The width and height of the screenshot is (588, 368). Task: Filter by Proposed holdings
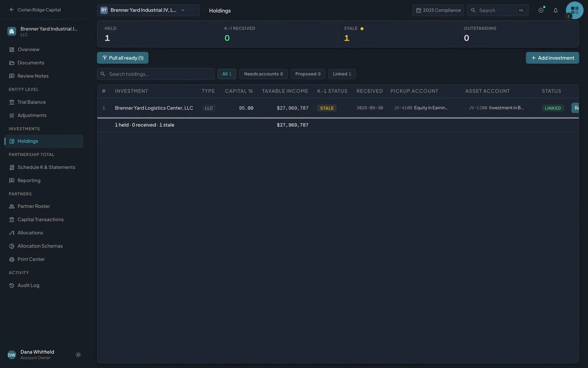(308, 74)
